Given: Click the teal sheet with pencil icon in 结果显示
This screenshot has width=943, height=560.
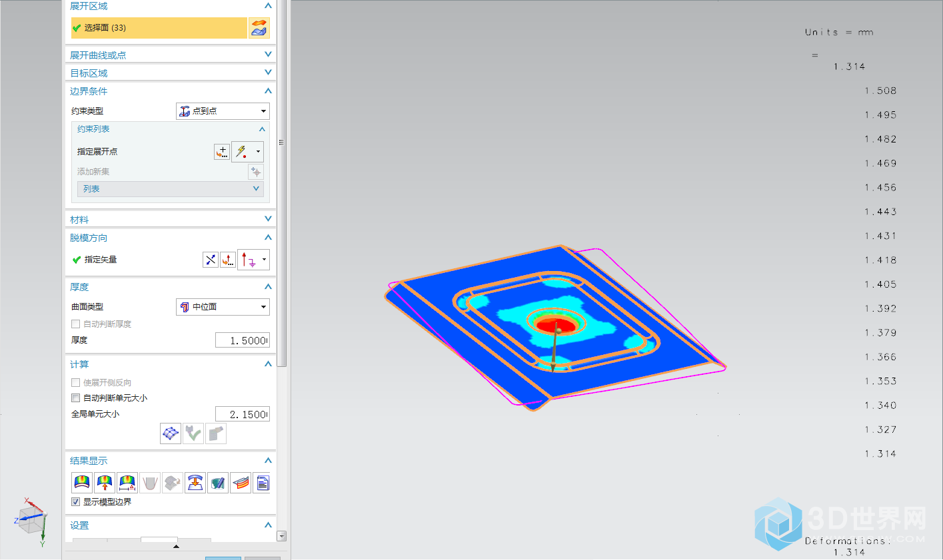Looking at the screenshot, I should pos(218,483).
